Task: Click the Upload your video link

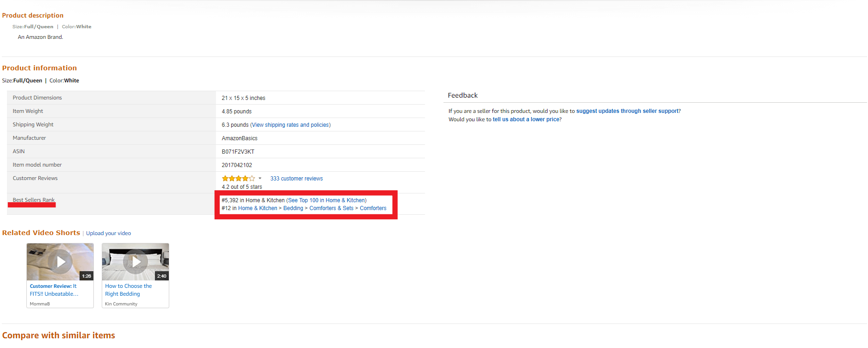Action: point(108,233)
